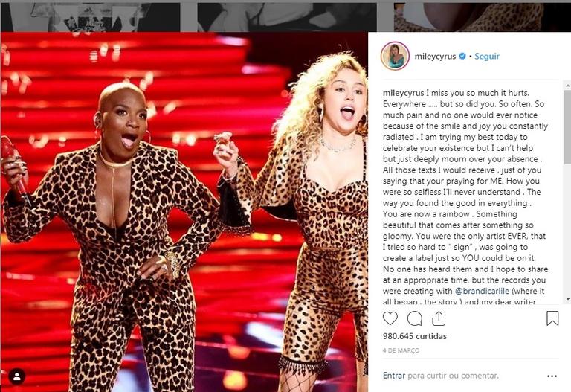Click the 4 DE MARÇO post date

click(x=401, y=350)
